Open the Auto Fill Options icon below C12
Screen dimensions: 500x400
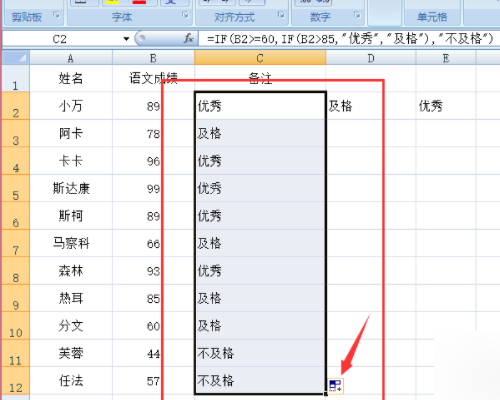[x=335, y=386]
